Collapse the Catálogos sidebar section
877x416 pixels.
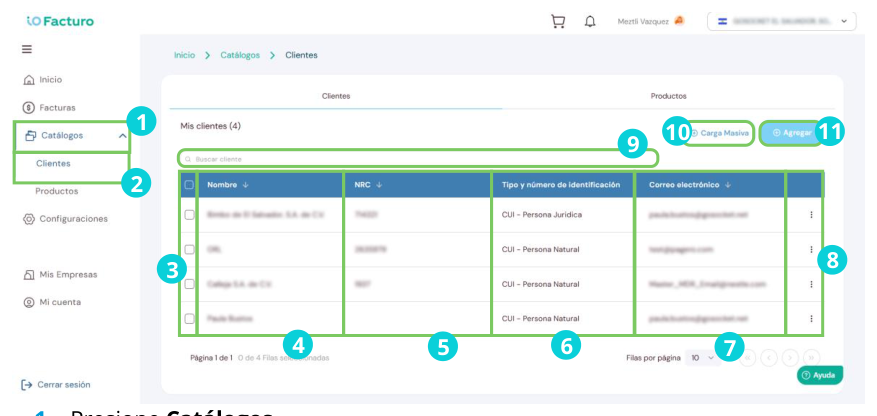click(122, 136)
